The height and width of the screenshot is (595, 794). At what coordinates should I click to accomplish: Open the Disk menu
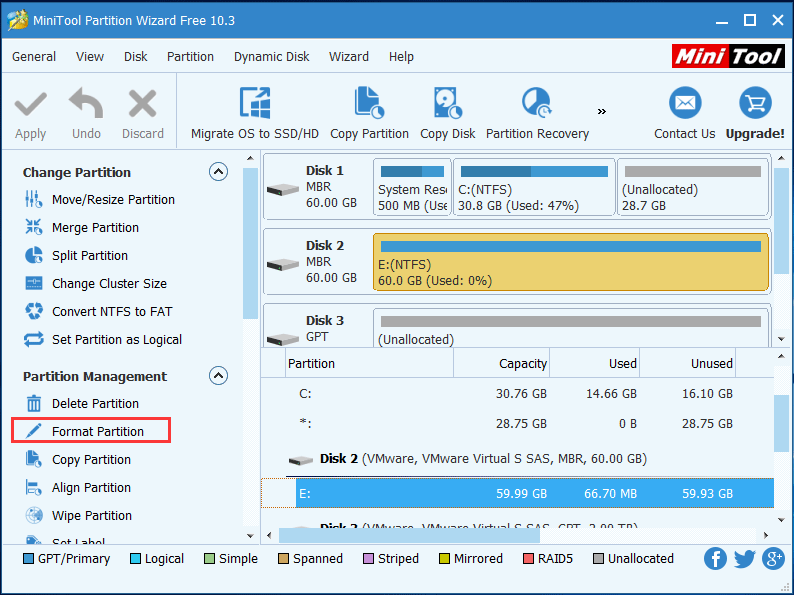(x=136, y=57)
